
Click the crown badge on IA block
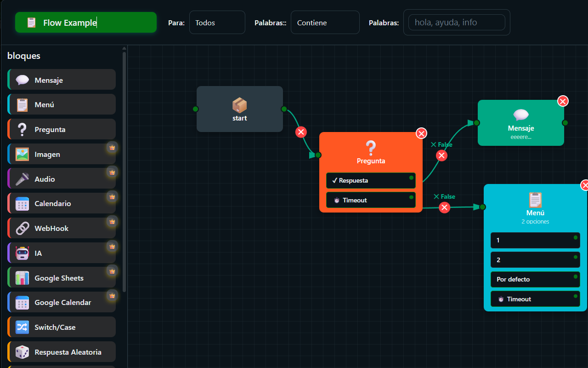(112, 247)
